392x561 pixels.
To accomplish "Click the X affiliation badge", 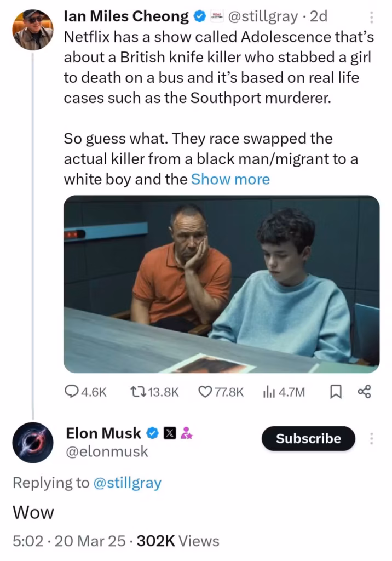I will click(169, 433).
